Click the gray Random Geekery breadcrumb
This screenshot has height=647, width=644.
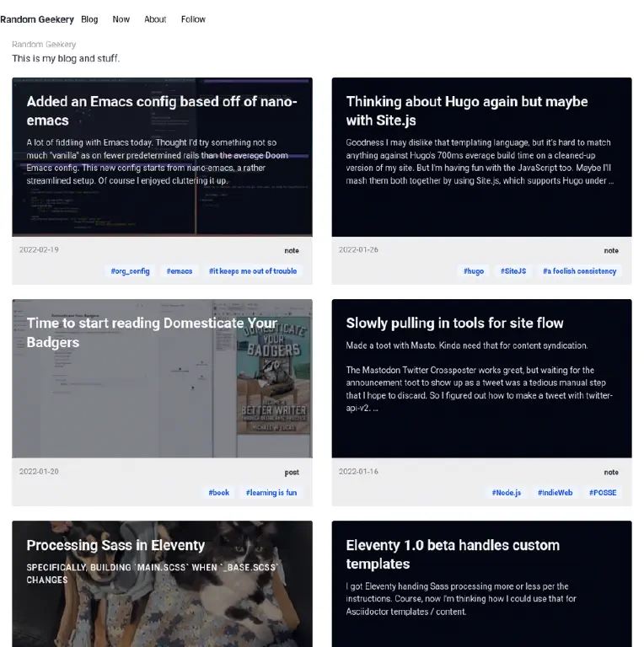pyautogui.click(x=44, y=45)
